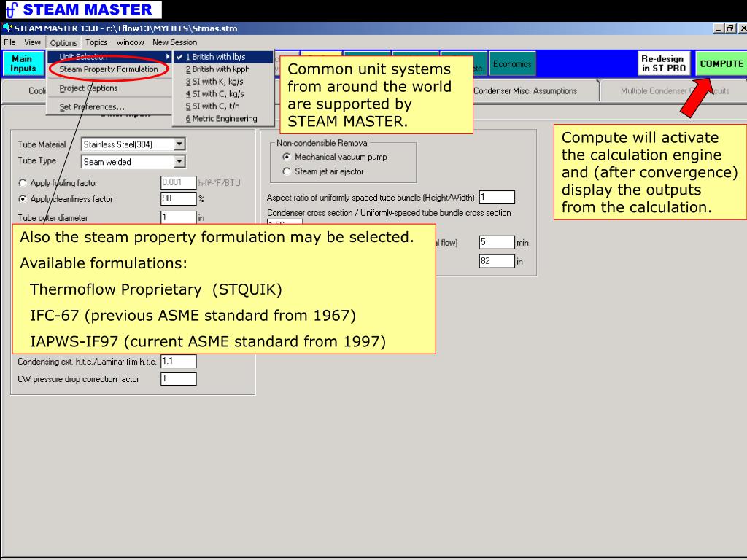
Task: Restore the Steam Master window
Action: (x=729, y=28)
